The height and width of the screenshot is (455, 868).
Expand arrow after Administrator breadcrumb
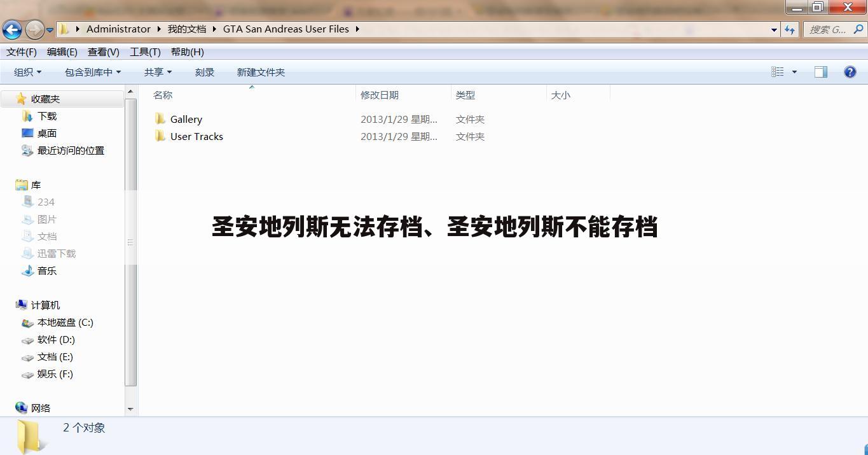coord(159,29)
